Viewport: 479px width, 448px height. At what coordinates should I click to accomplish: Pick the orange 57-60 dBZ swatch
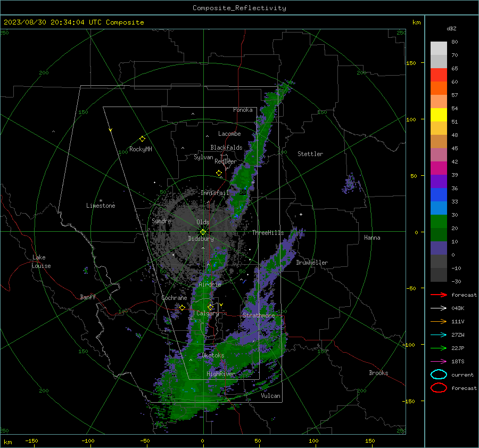[439, 88]
